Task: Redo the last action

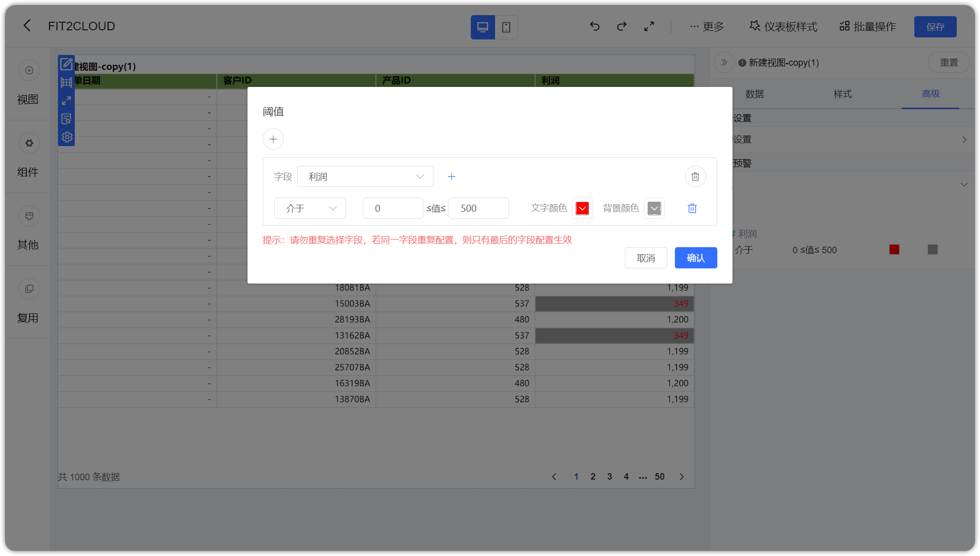Action: tap(622, 26)
